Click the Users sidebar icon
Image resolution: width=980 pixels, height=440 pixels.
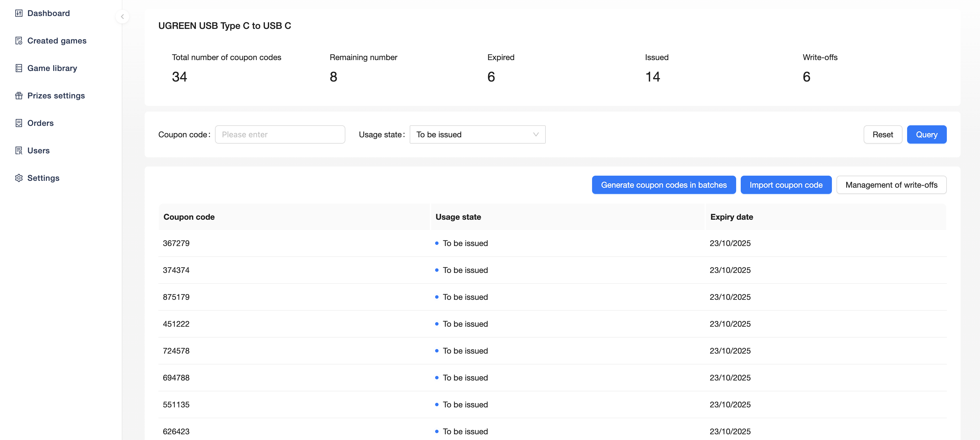19,150
